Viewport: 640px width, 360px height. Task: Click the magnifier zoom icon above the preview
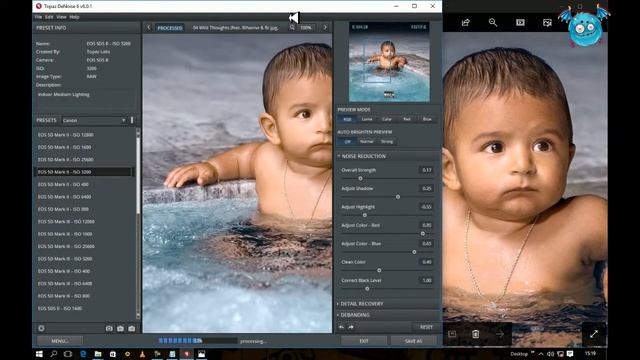pos(292,27)
